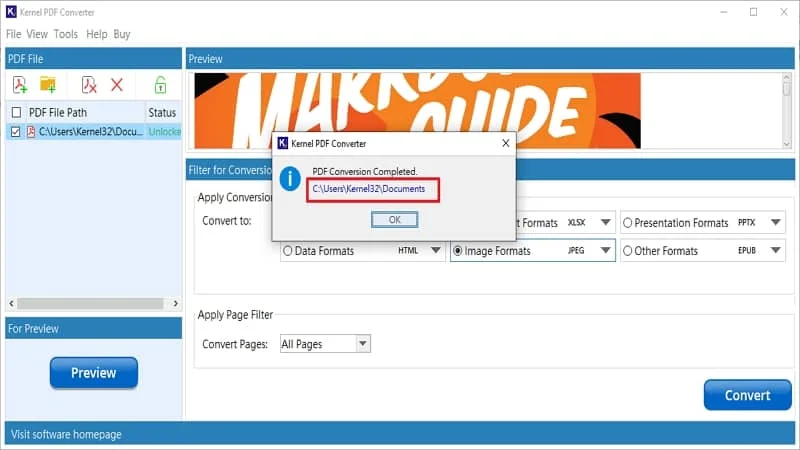Click the green unlock padlock icon
This screenshot has height=450, width=800.
[160, 85]
